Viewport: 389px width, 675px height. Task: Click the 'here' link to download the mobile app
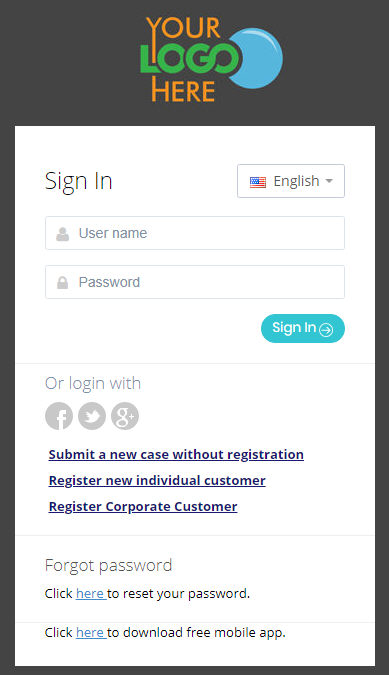pyautogui.click(x=90, y=633)
